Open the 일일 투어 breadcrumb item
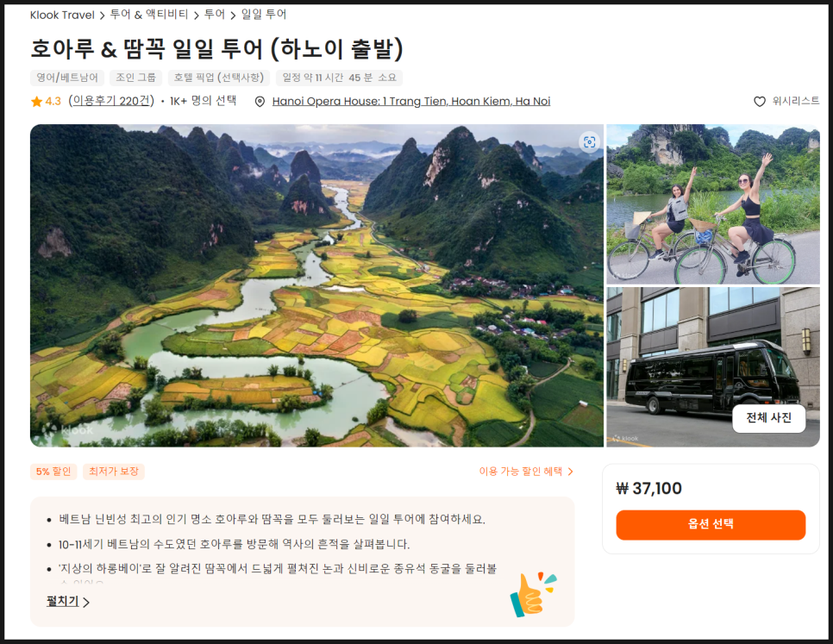The height and width of the screenshot is (644, 833). pyautogui.click(x=264, y=15)
